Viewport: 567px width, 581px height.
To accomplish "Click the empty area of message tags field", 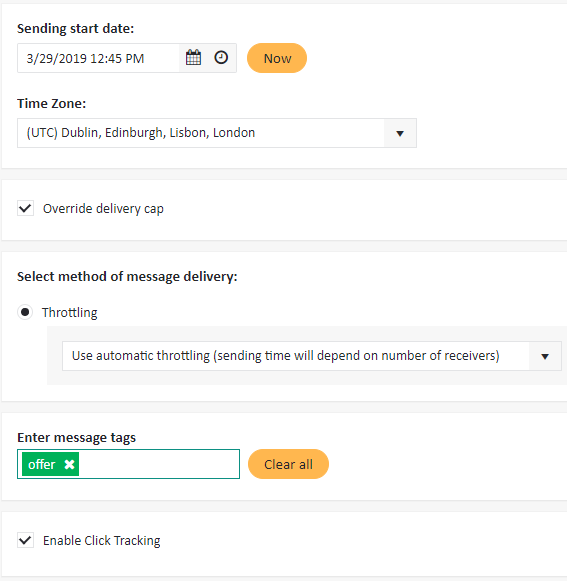I will (159, 464).
